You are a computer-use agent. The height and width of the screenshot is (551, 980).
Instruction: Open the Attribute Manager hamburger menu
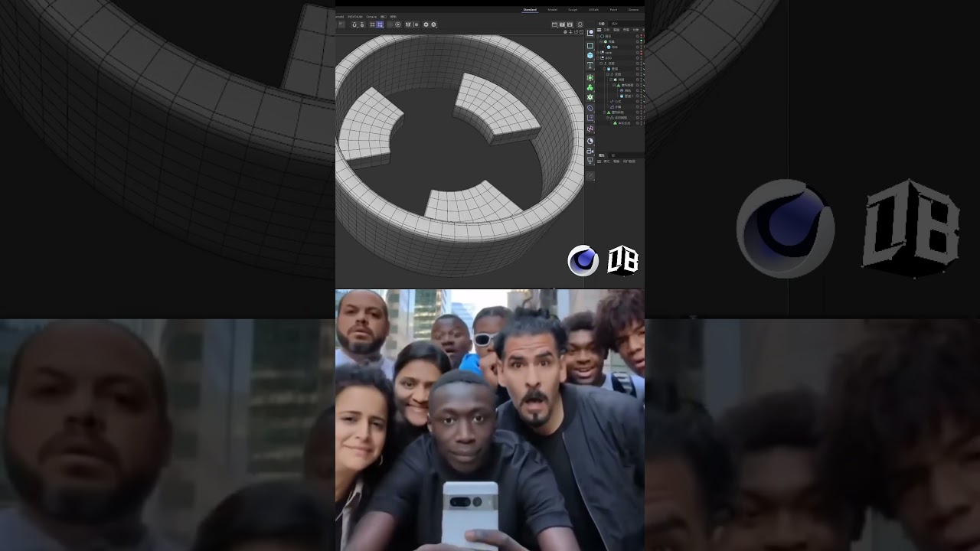point(599,161)
